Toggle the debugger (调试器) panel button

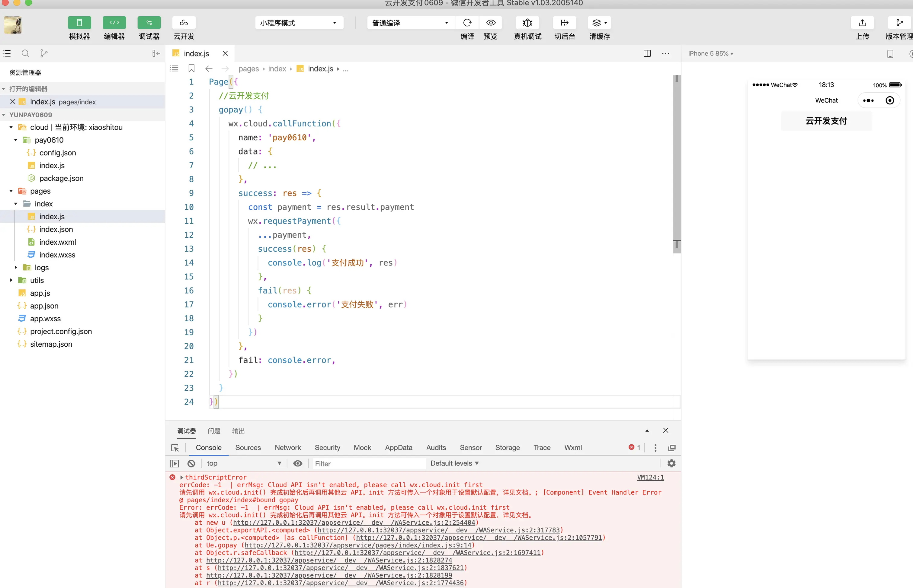pos(149,23)
